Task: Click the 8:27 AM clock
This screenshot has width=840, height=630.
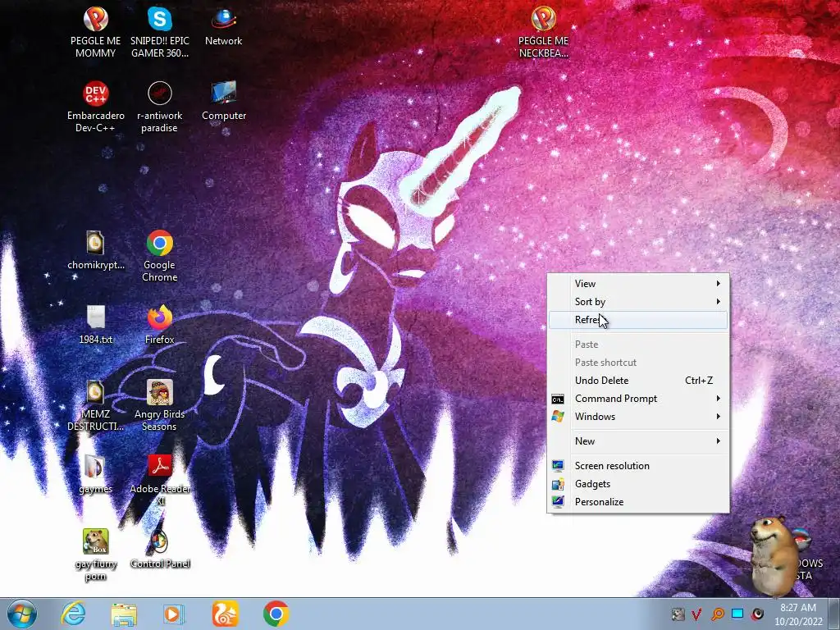Action: coord(797,608)
